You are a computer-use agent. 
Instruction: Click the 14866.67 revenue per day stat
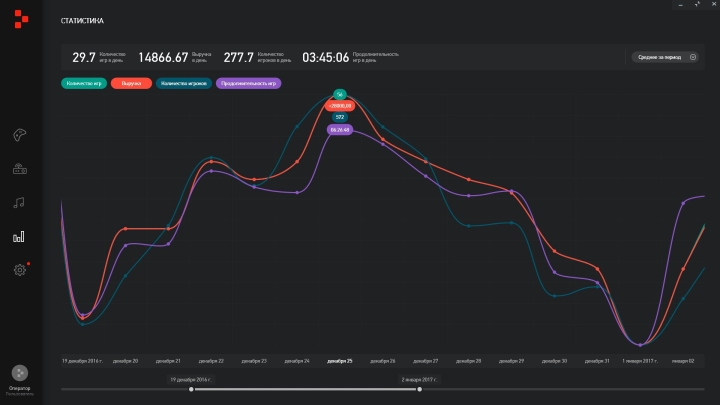coord(164,57)
